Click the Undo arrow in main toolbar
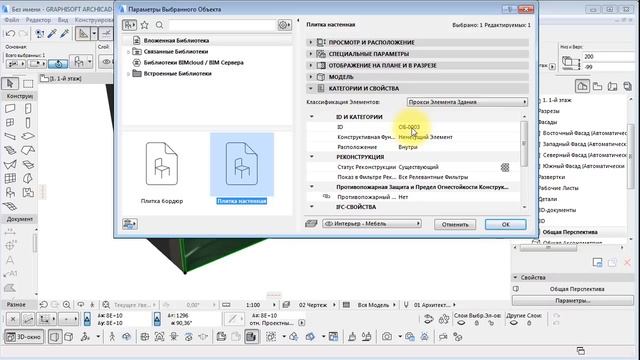The image size is (640, 360). (x=11, y=34)
